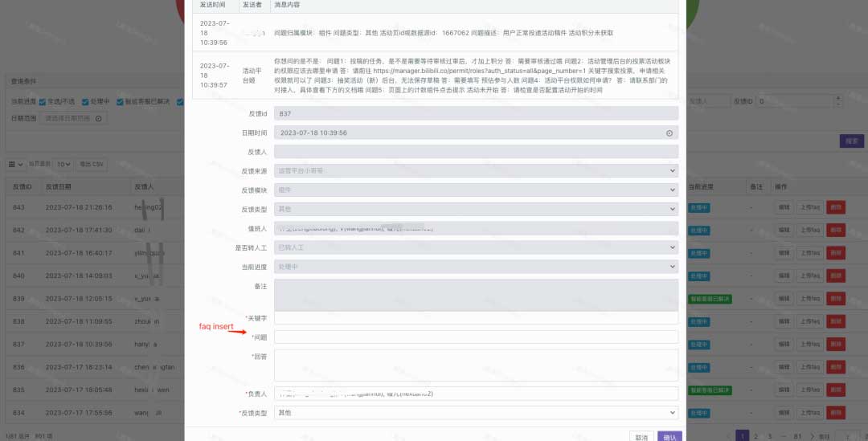Increase 反馈ID value using stepper arrows
The image size is (868, 441).
click(838, 99)
